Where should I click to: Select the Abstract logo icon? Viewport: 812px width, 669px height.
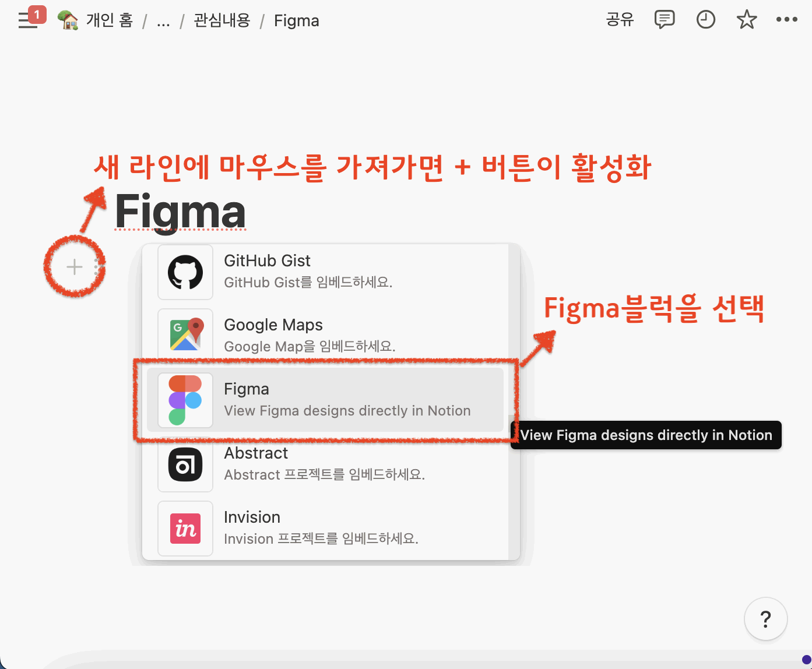click(x=185, y=465)
